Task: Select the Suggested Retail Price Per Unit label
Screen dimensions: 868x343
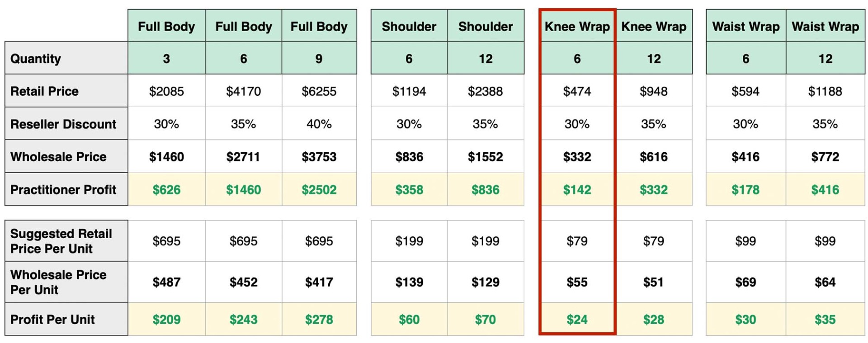Action: 66,241
